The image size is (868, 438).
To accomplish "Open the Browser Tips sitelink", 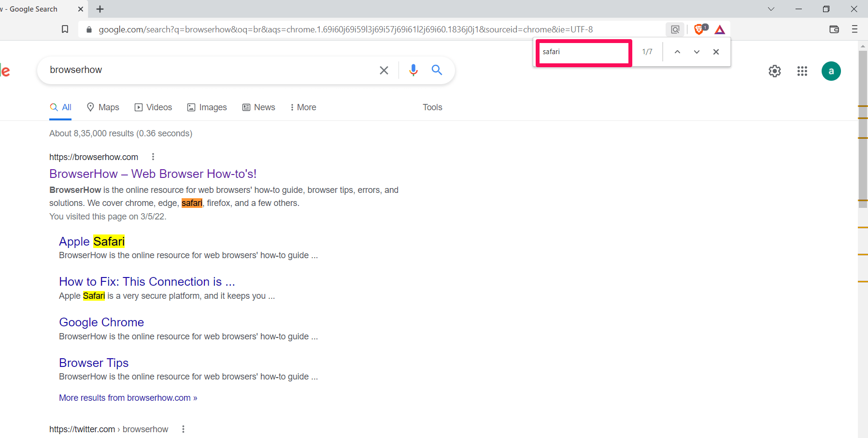I will pyautogui.click(x=94, y=363).
